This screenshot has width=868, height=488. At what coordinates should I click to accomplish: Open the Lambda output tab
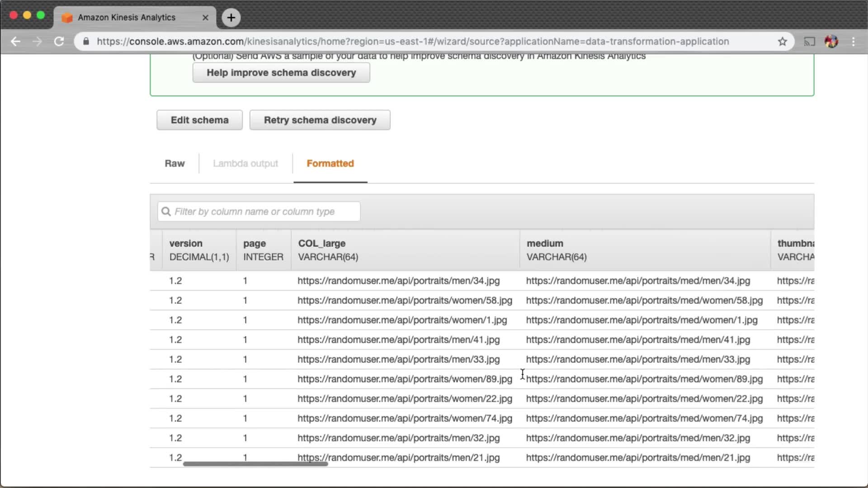click(245, 164)
